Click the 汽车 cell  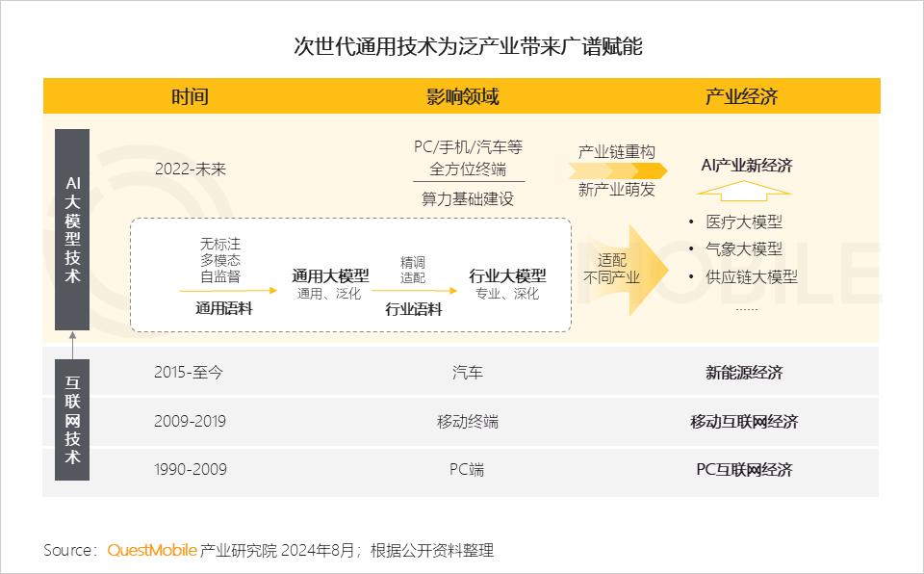(x=468, y=373)
